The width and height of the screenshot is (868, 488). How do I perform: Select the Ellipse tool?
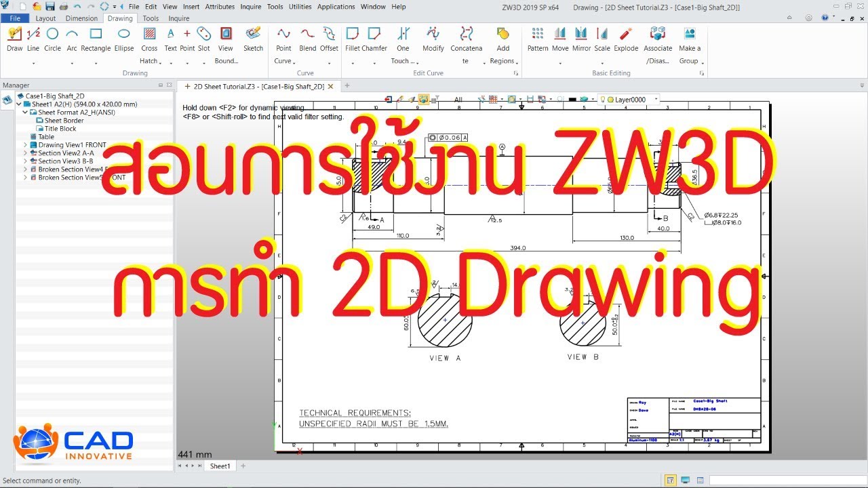(124, 39)
